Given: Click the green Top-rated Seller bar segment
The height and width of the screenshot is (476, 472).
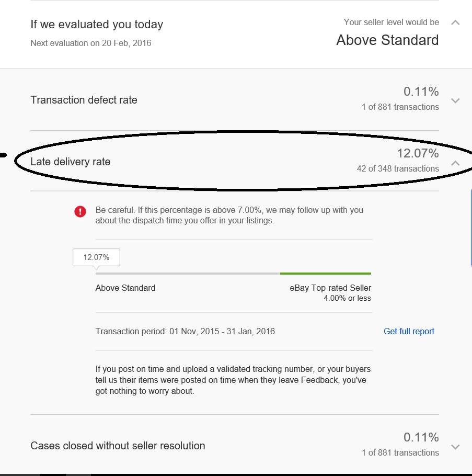Looking at the screenshot, I should [x=325, y=274].
